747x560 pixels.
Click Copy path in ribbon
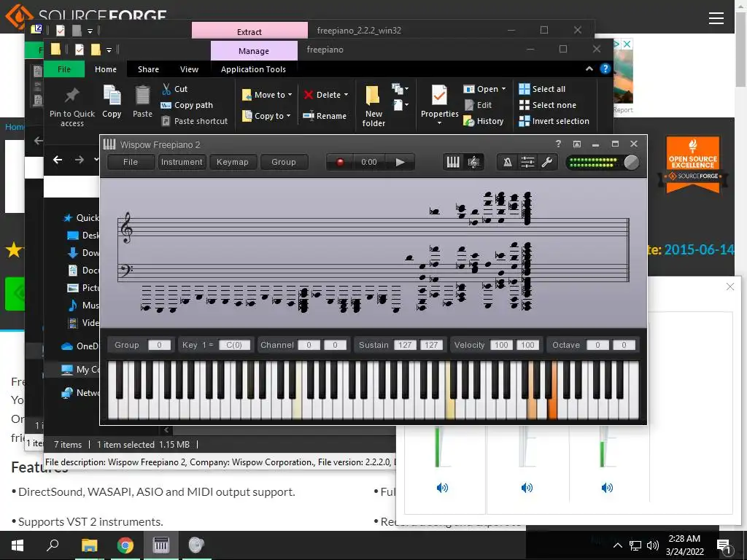[x=187, y=105]
